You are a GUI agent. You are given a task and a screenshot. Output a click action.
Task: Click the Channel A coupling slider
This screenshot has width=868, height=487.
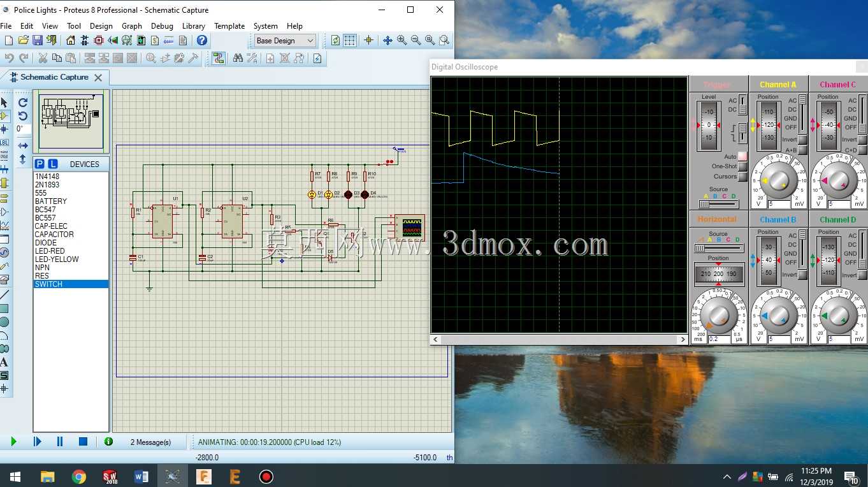point(802,114)
